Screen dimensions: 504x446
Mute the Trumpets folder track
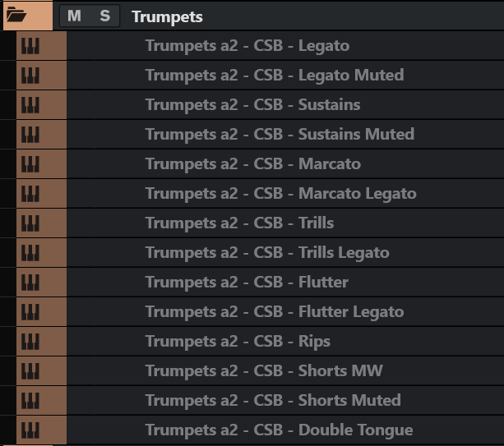(74, 16)
